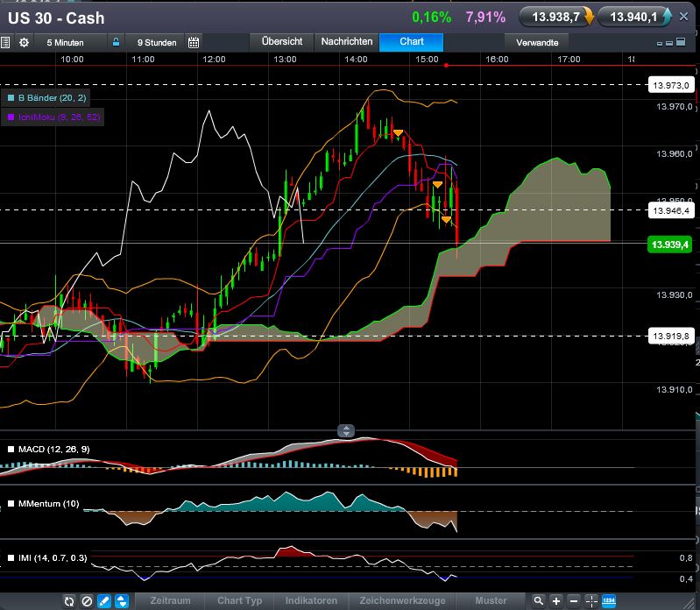Click the middle orange triangle marker near 15:00

coord(437,184)
